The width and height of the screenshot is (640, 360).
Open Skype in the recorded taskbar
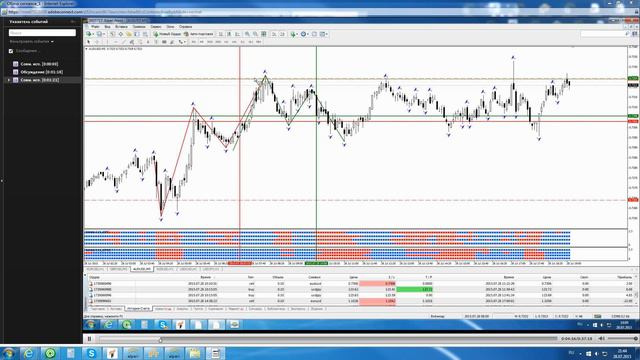pos(163,324)
